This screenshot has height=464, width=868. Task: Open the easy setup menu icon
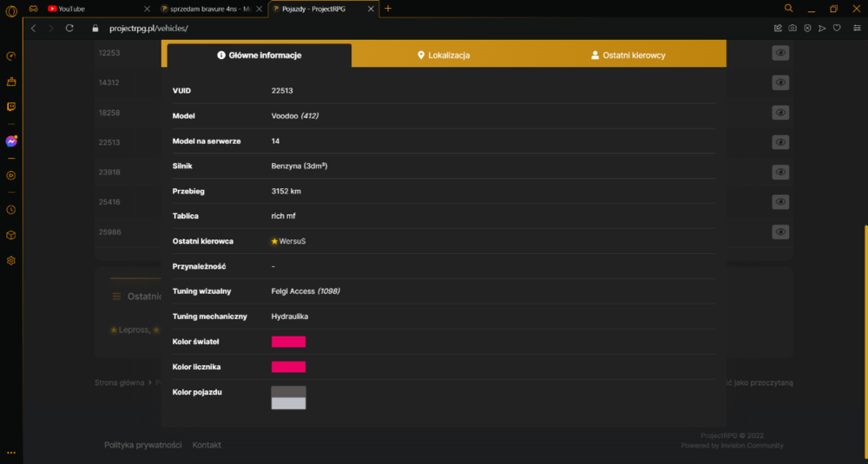(857, 29)
